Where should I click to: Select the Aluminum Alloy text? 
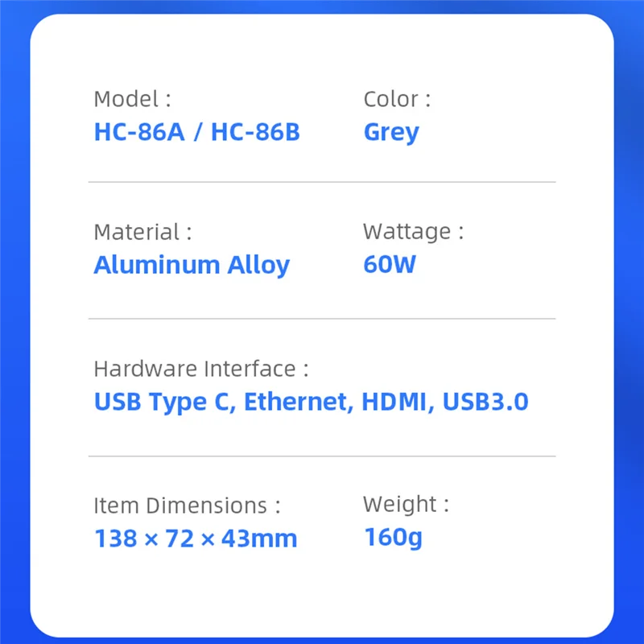pyautogui.click(x=192, y=265)
